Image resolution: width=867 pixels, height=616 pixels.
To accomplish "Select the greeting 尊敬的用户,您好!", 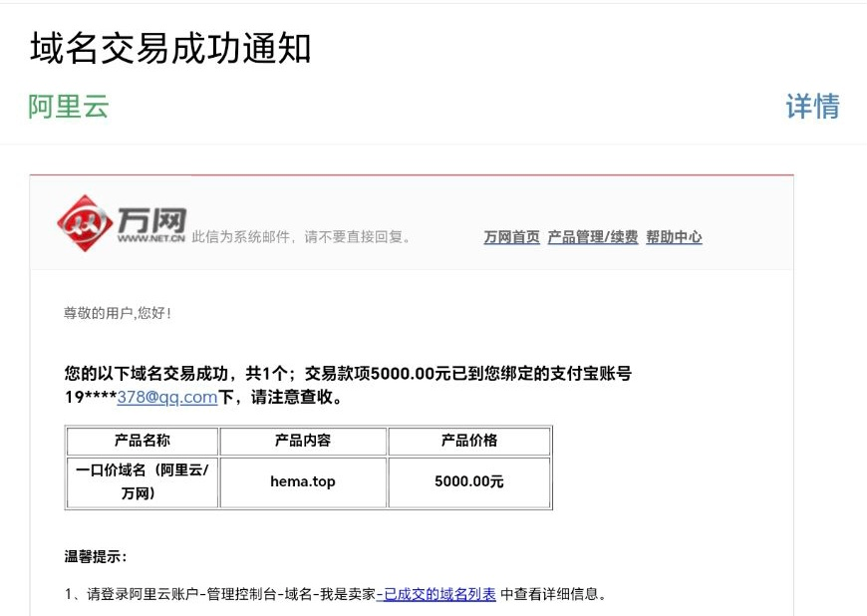I will pyautogui.click(x=118, y=313).
